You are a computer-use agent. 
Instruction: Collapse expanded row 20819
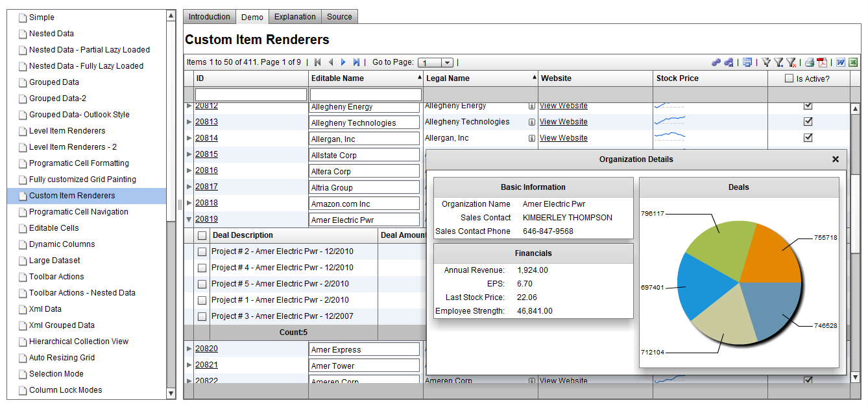pos(189,219)
